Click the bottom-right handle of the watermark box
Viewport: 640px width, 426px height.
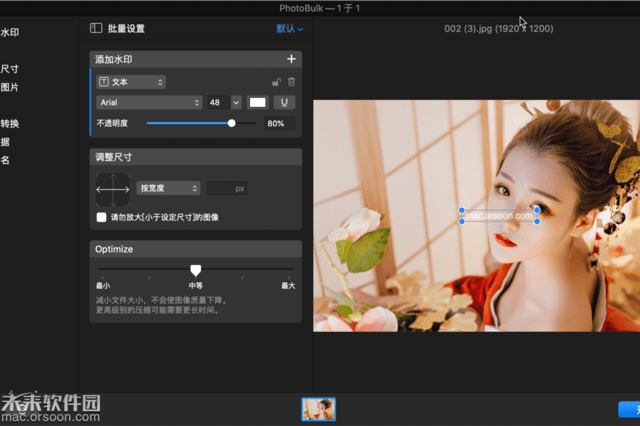point(537,221)
